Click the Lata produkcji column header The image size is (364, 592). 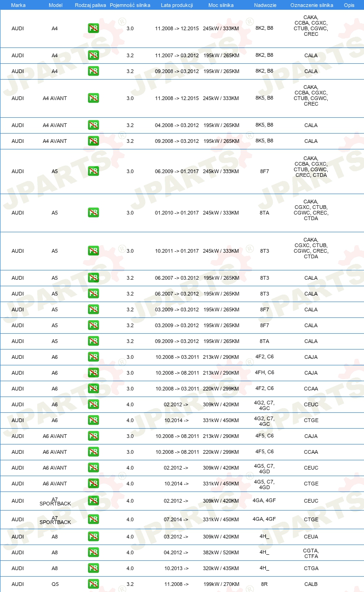click(x=177, y=5)
